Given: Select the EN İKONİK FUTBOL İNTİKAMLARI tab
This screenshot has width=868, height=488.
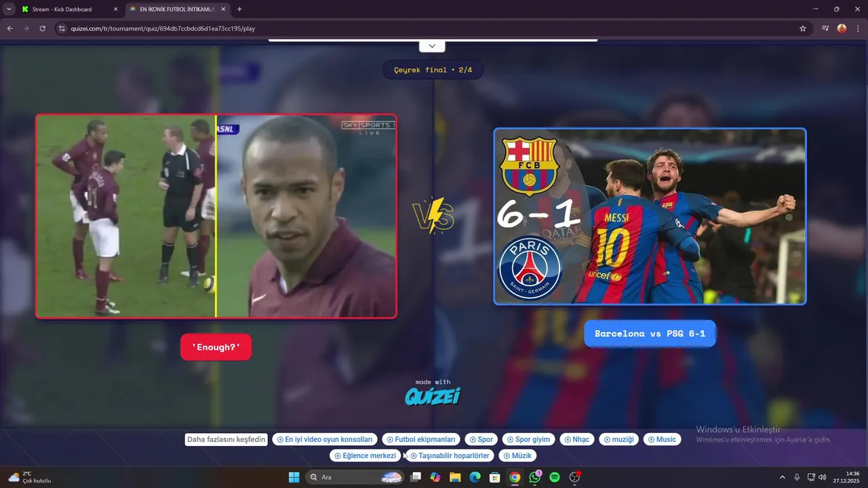Looking at the screenshot, I should [x=178, y=9].
